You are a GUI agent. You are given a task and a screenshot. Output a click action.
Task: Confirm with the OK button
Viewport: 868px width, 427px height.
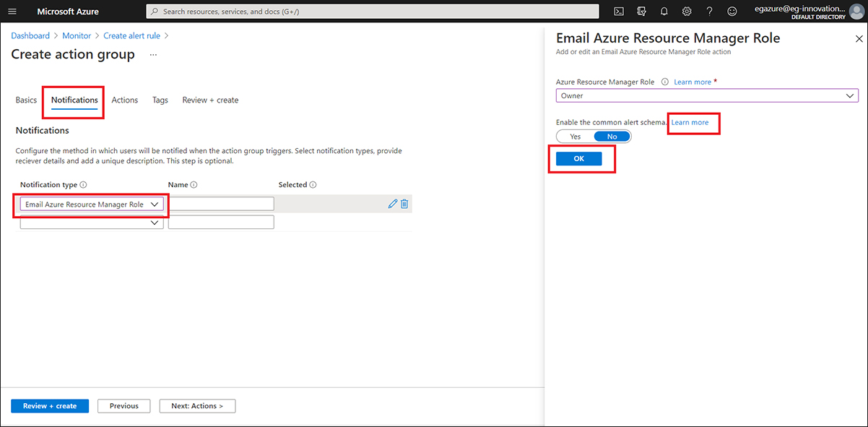(578, 159)
